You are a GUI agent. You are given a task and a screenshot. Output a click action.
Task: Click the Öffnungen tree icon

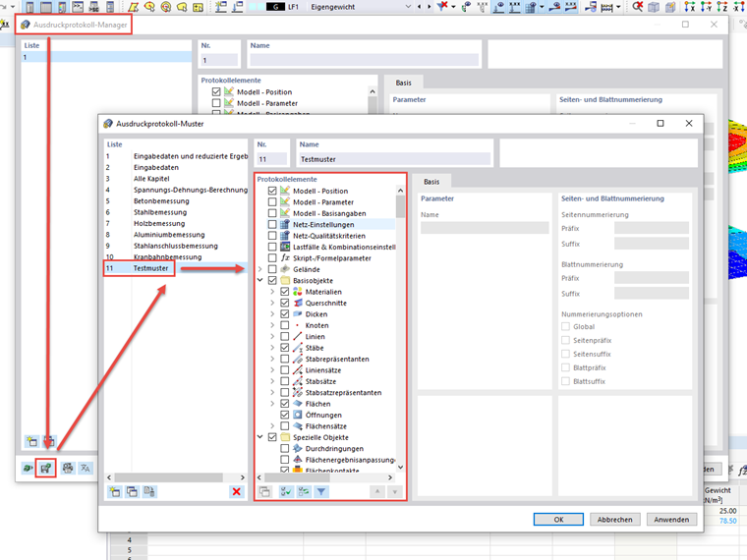(x=298, y=415)
